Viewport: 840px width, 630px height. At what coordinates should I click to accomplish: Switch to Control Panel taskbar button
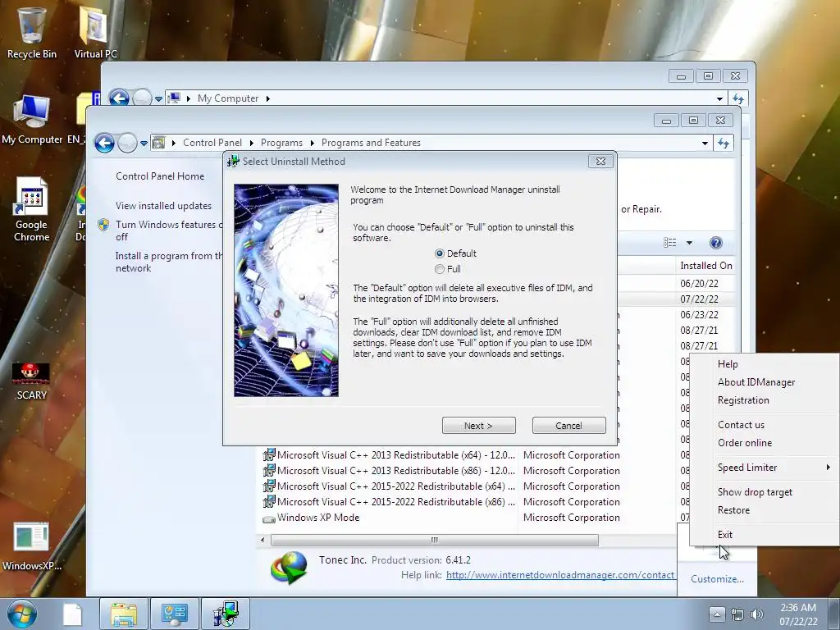pyautogui.click(x=175, y=614)
